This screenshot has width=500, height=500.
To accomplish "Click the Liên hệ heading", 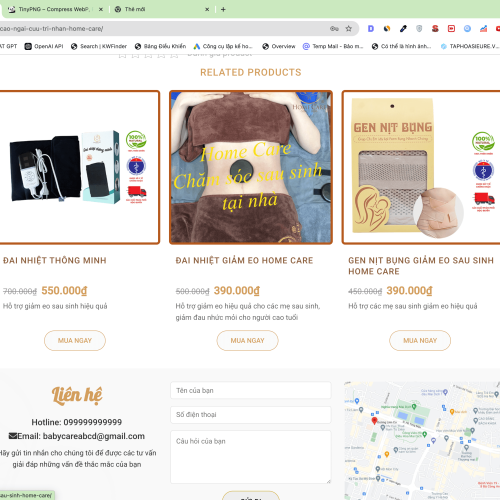I will (x=77, y=395).
